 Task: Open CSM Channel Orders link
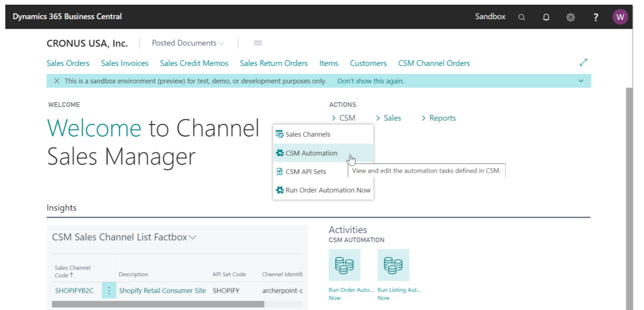coord(434,63)
